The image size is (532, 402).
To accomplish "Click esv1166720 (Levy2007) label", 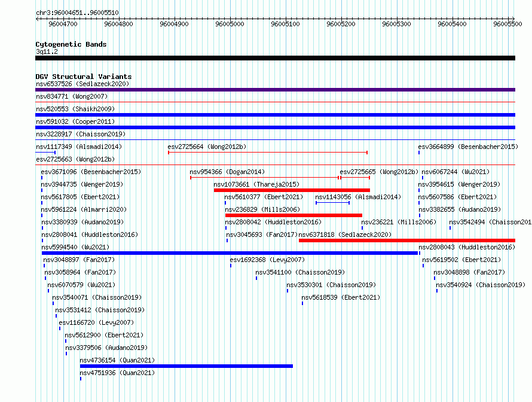I will click(96, 322).
